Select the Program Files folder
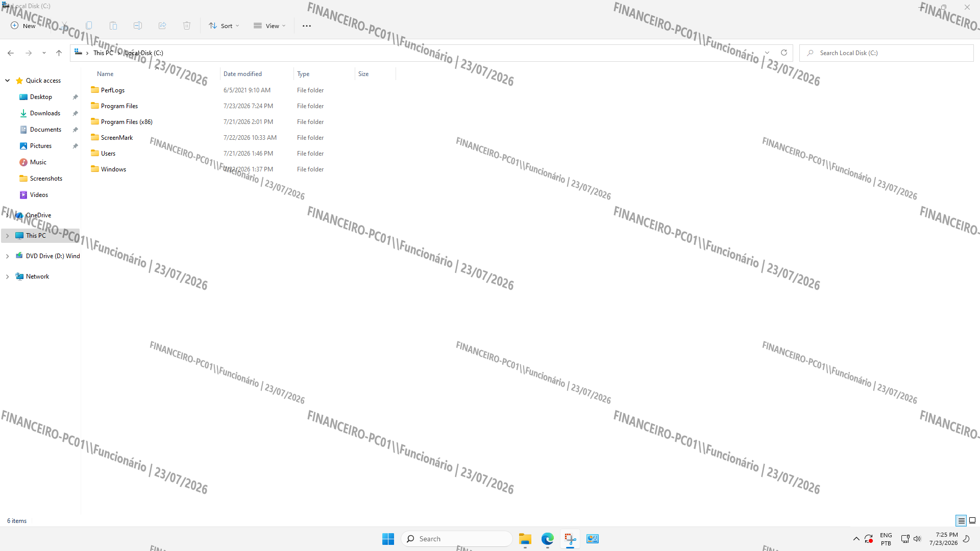 [119, 106]
